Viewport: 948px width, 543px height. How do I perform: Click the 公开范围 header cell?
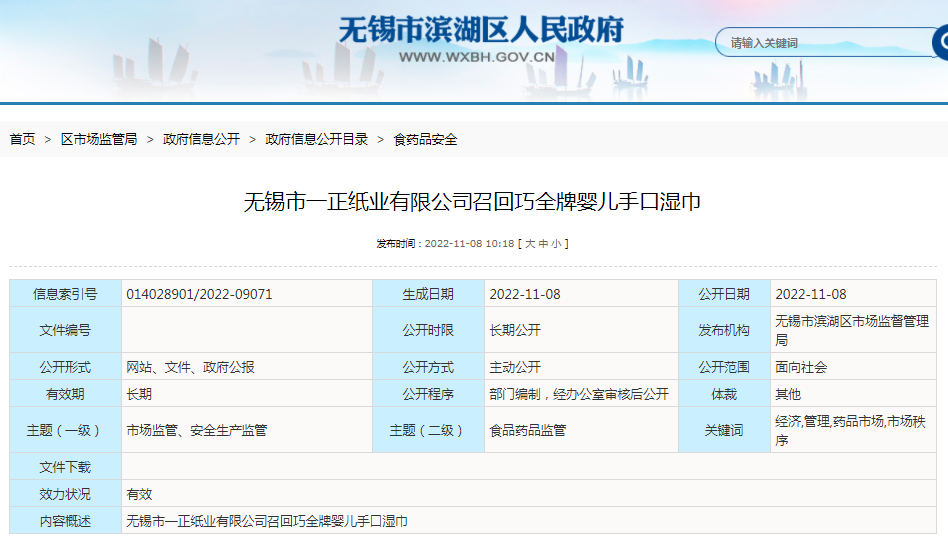(724, 366)
